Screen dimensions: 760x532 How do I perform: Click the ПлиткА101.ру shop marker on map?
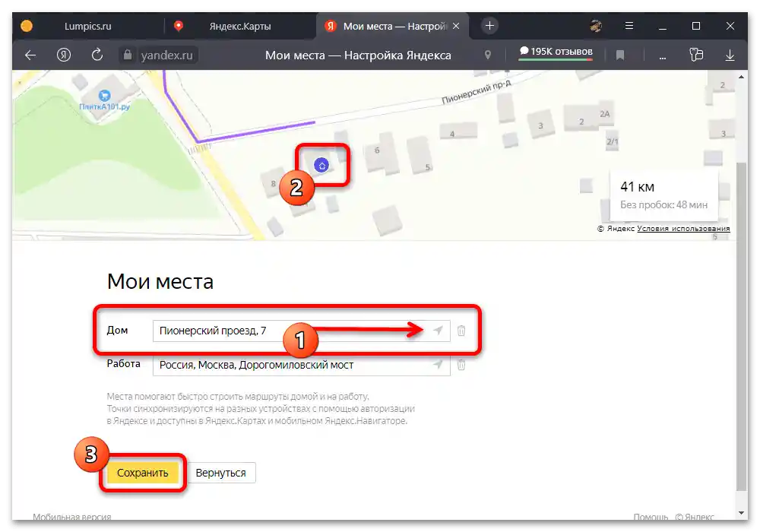pos(104,96)
